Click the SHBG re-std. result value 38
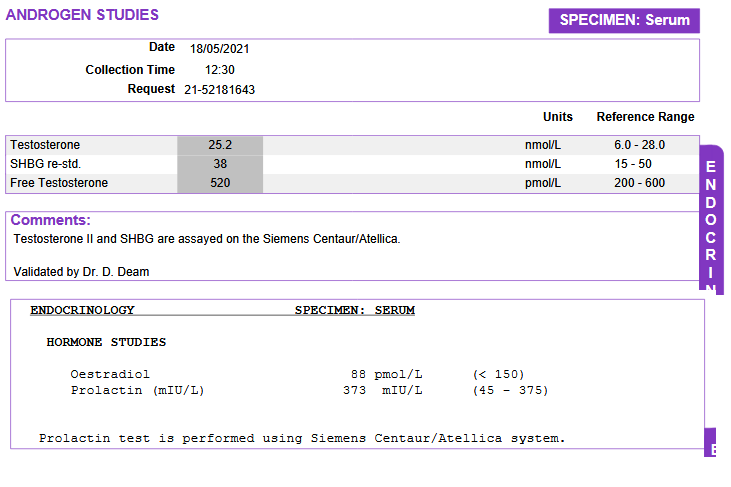 pyautogui.click(x=220, y=164)
